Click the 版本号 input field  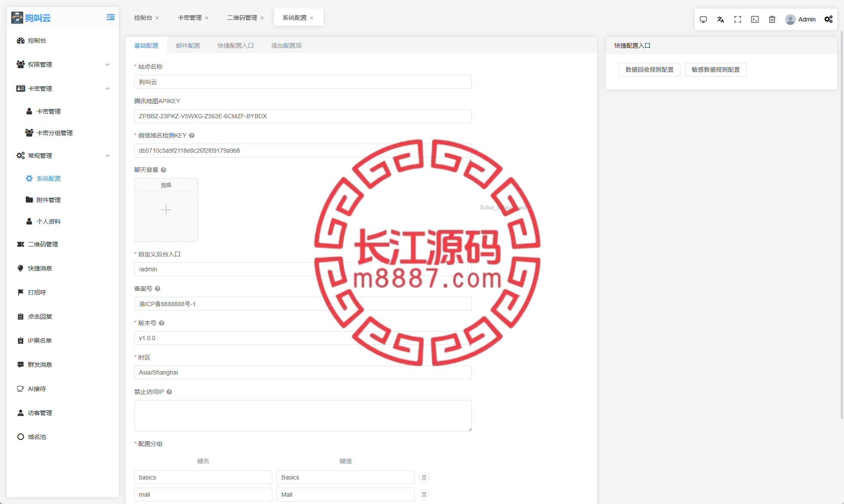pyautogui.click(x=303, y=338)
